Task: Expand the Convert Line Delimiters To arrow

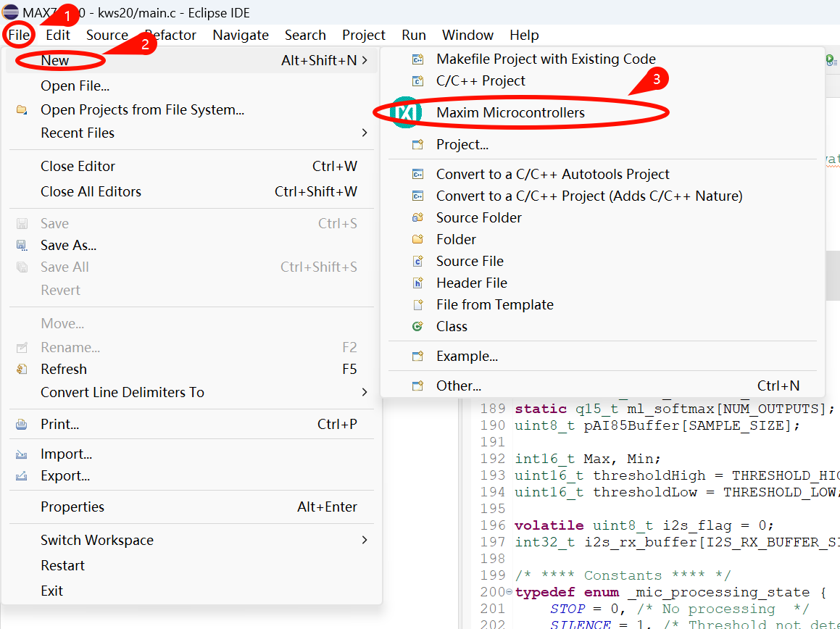Action: click(x=365, y=392)
